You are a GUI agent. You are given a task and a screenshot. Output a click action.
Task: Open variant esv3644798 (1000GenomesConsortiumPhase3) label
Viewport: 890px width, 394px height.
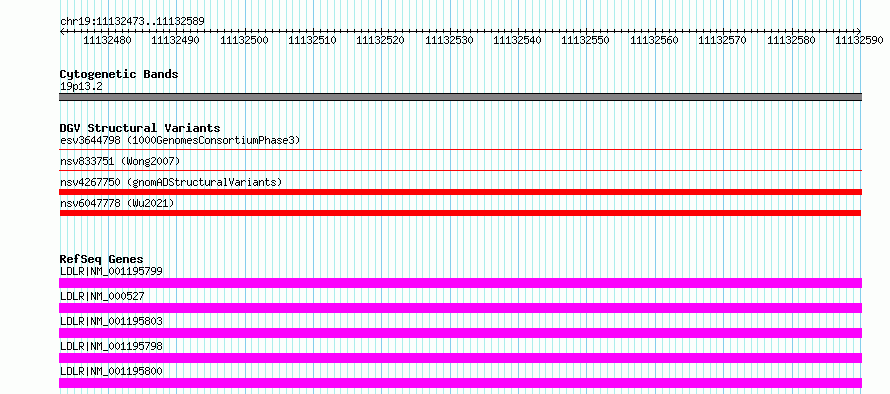(180, 140)
